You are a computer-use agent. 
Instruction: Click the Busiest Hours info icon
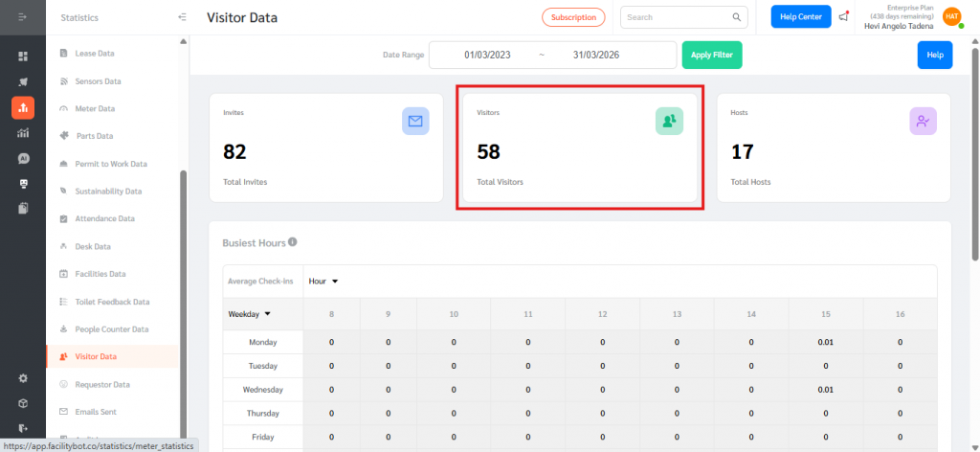coord(293,242)
